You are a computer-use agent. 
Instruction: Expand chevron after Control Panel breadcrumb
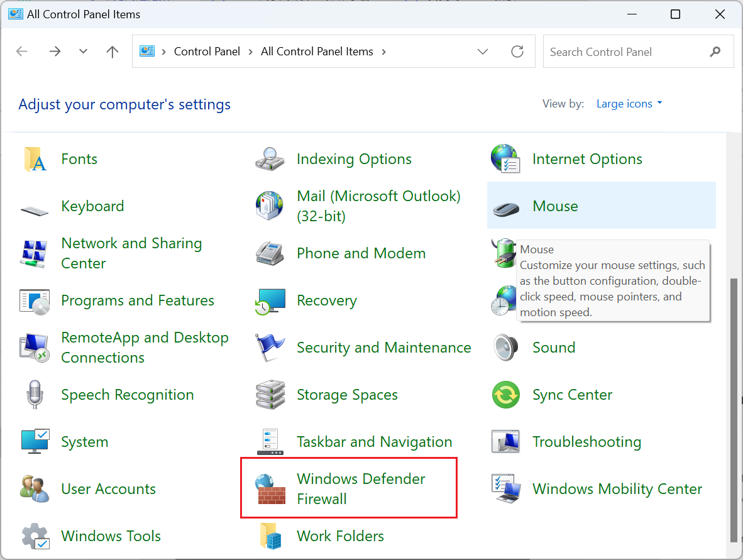pos(251,52)
